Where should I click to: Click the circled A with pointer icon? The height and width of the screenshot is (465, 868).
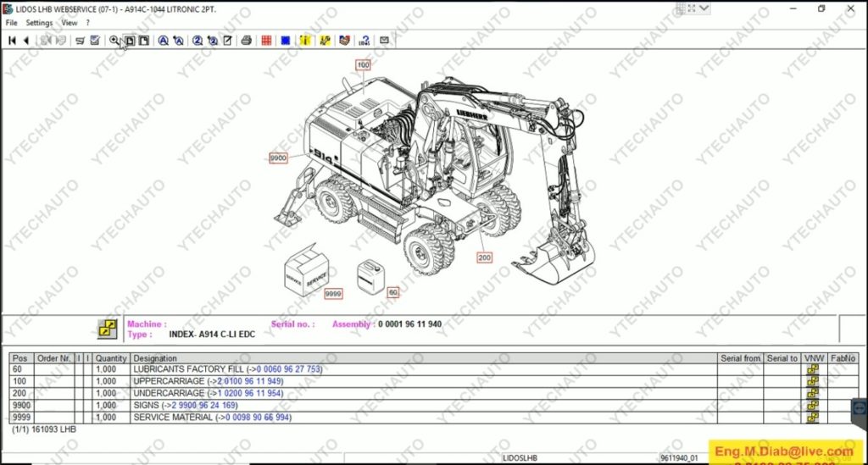[x=178, y=41]
